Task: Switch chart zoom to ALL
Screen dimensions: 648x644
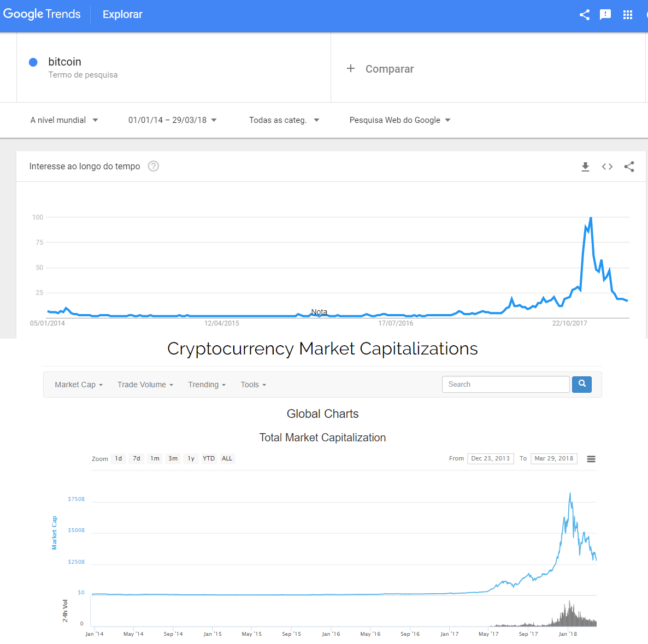Action: click(227, 459)
